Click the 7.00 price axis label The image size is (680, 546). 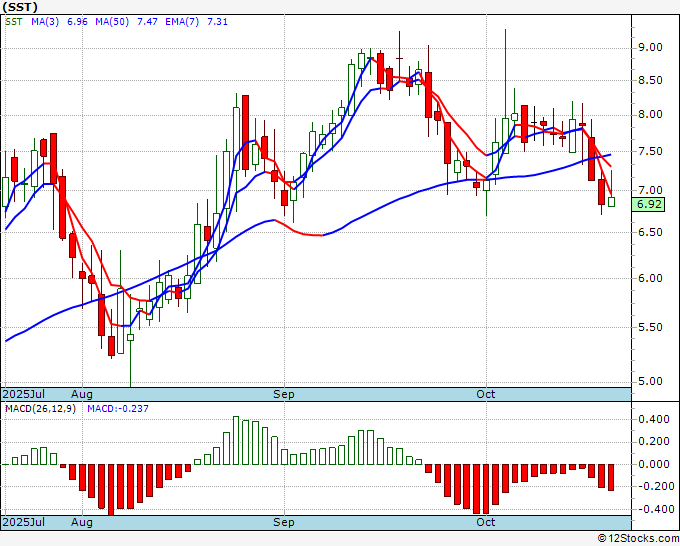click(650, 190)
